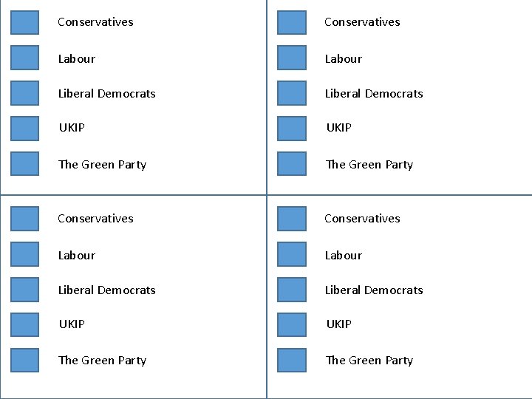Tick Conservatives box in bottom-left ballot
The width and height of the screenshot is (532, 399).
25,219
